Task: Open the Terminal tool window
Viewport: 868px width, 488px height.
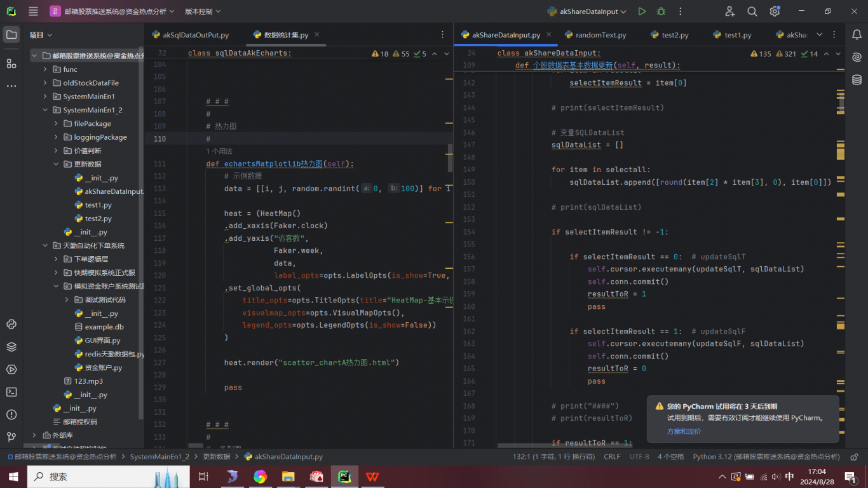Action: pos(11,392)
